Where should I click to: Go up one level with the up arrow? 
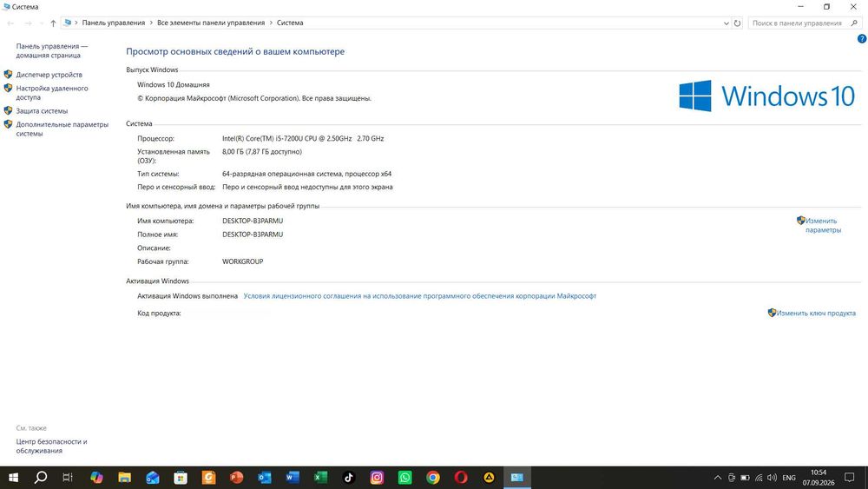click(53, 23)
